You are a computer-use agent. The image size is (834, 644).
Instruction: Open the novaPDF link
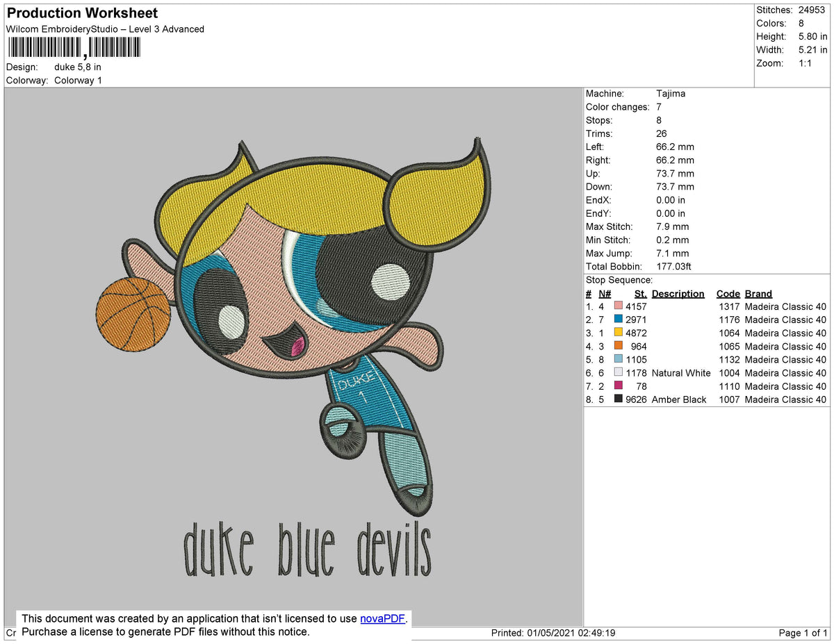[x=382, y=619]
